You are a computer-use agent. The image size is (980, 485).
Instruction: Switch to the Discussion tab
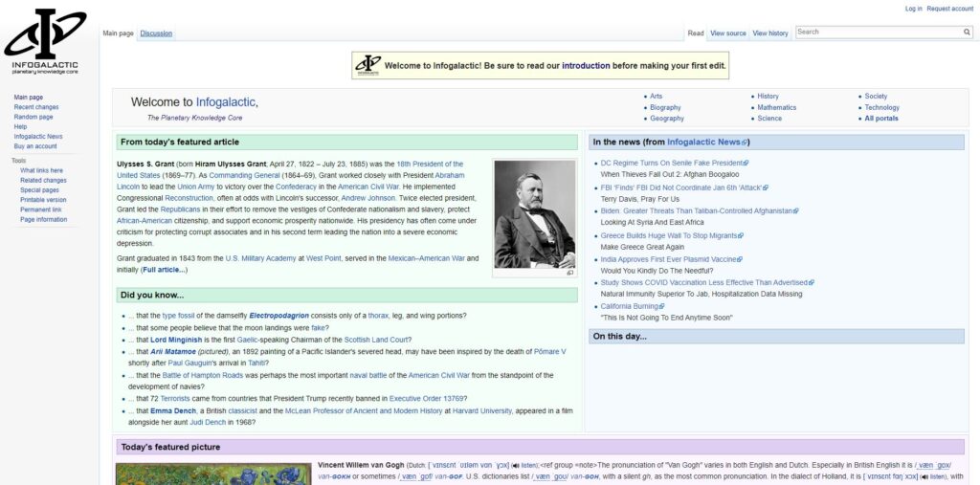(x=156, y=33)
